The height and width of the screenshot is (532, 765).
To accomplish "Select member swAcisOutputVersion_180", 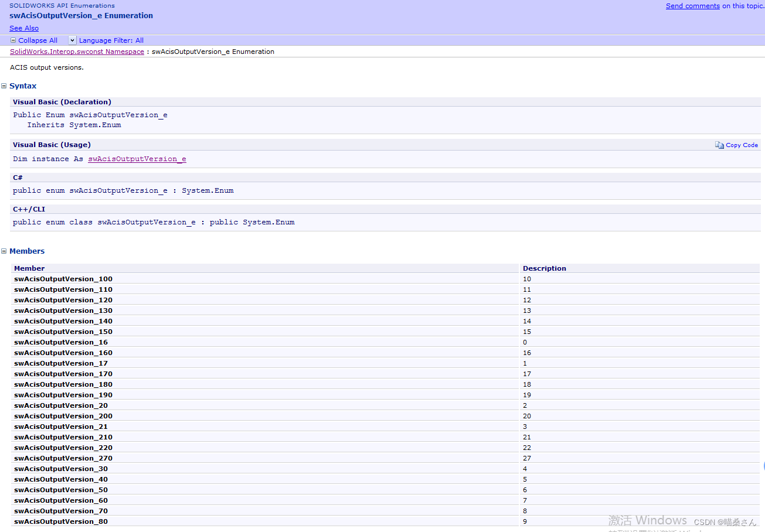I will pos(63,384).
